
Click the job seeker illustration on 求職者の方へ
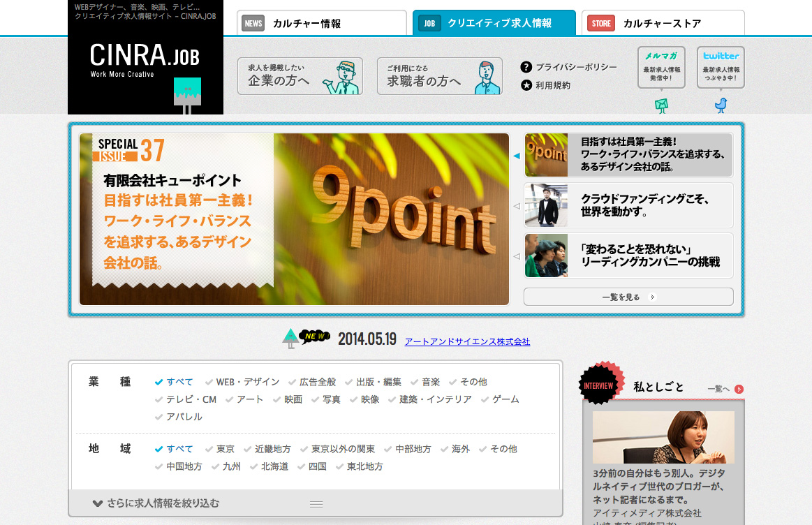486,77
